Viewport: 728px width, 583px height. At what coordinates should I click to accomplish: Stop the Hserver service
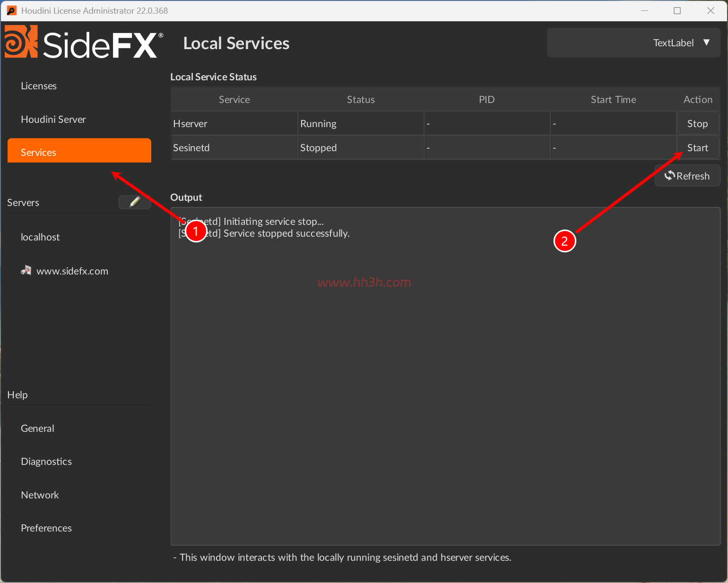(698, 124)
